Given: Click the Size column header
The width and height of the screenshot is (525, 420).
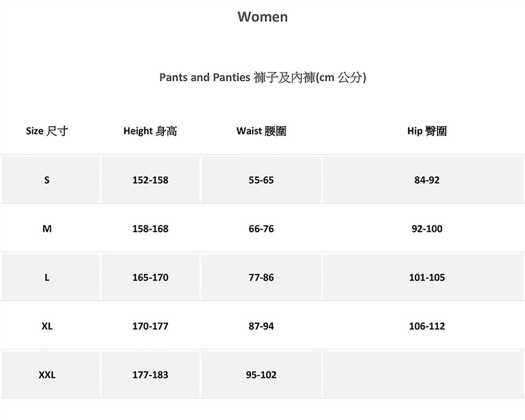Looking at the screenshot, I should 47,131.
